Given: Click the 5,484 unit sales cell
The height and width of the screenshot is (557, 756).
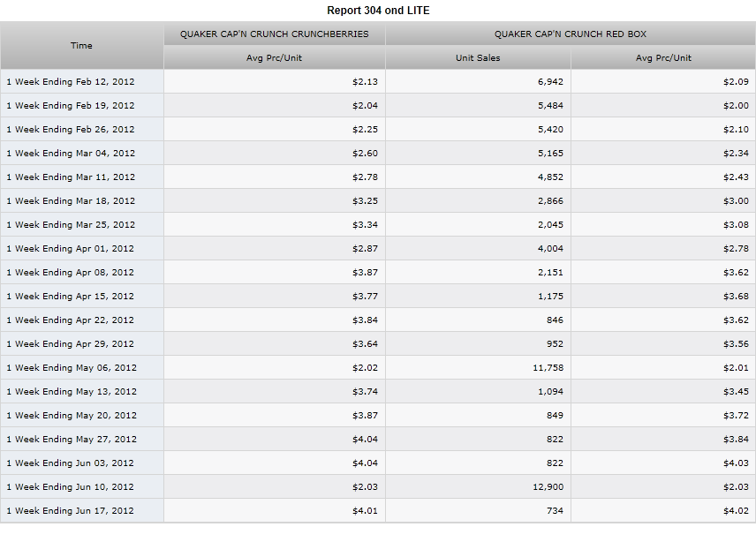Looking at the screenshot, I should [478, 106].
